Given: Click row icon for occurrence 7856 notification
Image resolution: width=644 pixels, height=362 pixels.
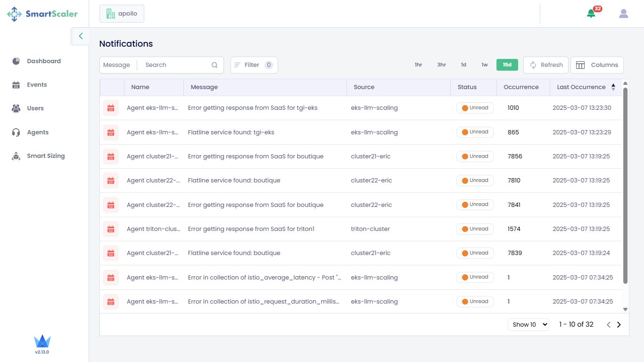Looking at the screenshot, I should tap(111, 156).
